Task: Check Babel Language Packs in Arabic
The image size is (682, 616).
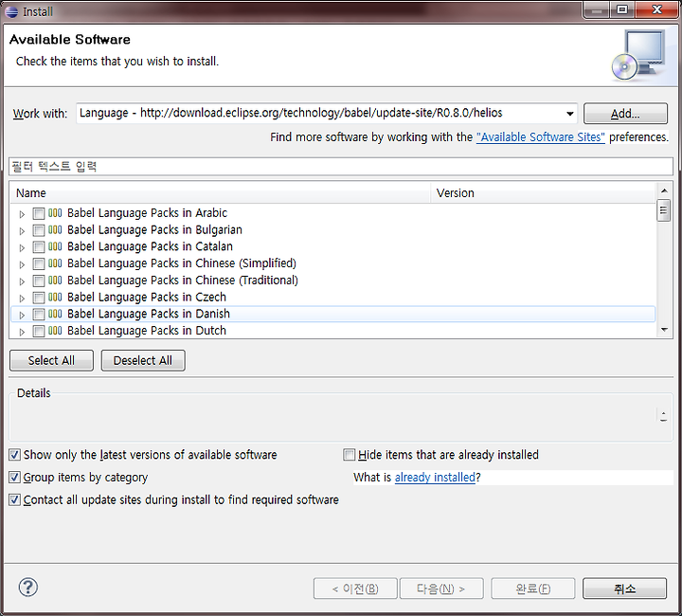Action: (x=39, y=213)
